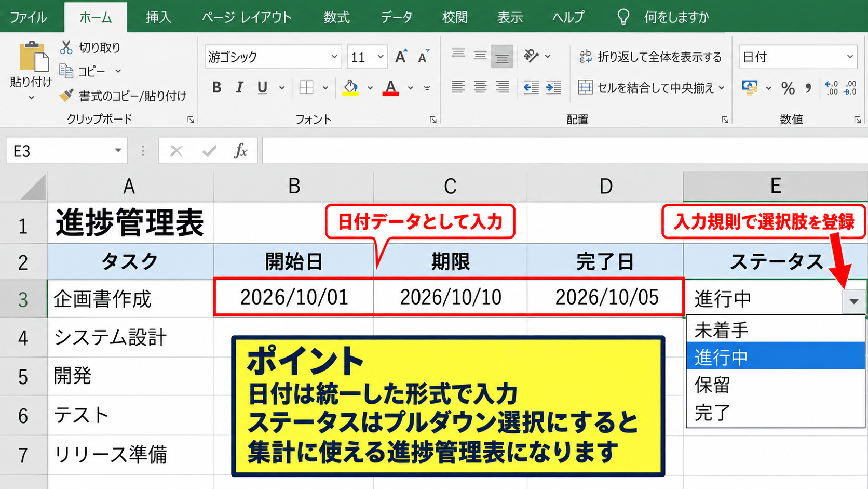Click the red font color button
Screen dimensions: 868x489
click(x=390, y=87)
